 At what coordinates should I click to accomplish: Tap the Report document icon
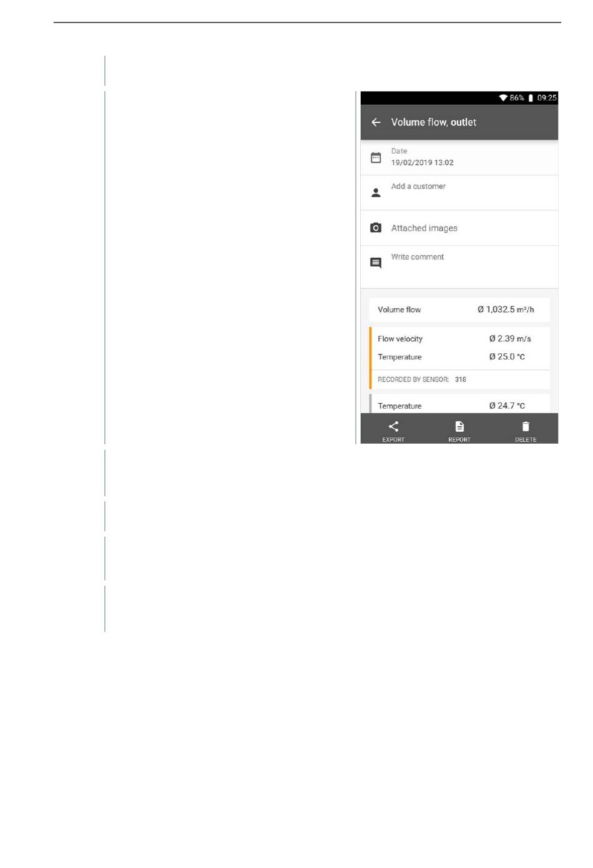pyautogui.click(x=459, y=426)
